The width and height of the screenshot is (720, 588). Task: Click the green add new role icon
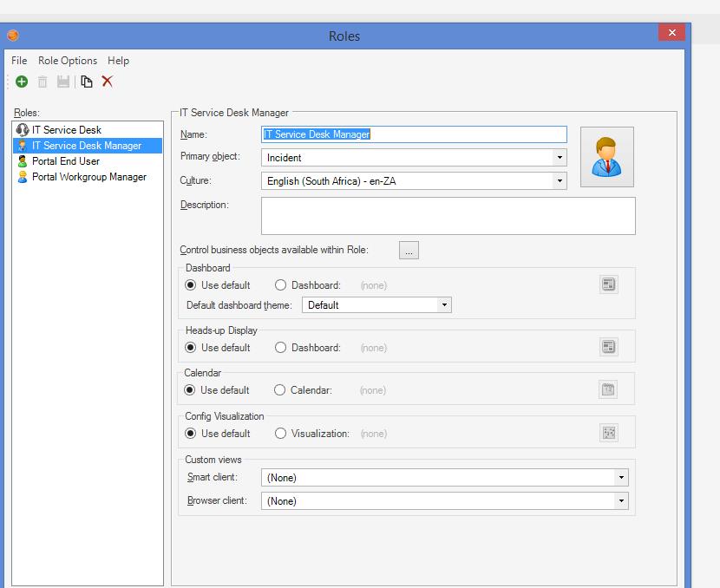pyautogui.click(x=22, y=82)
